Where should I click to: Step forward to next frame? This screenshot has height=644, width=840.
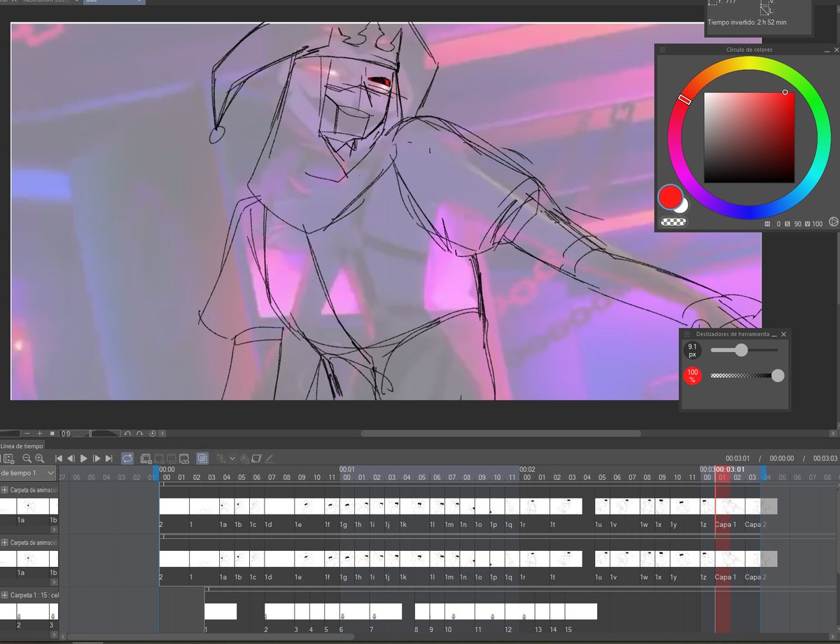click(x=97, y=458)
